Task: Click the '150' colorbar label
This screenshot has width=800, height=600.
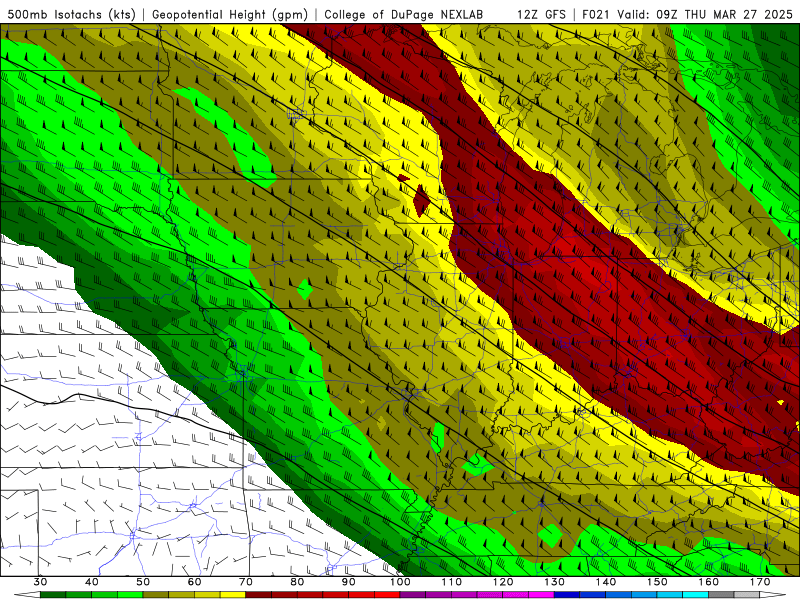Action: pyautogui.click(x=657, y=582)
